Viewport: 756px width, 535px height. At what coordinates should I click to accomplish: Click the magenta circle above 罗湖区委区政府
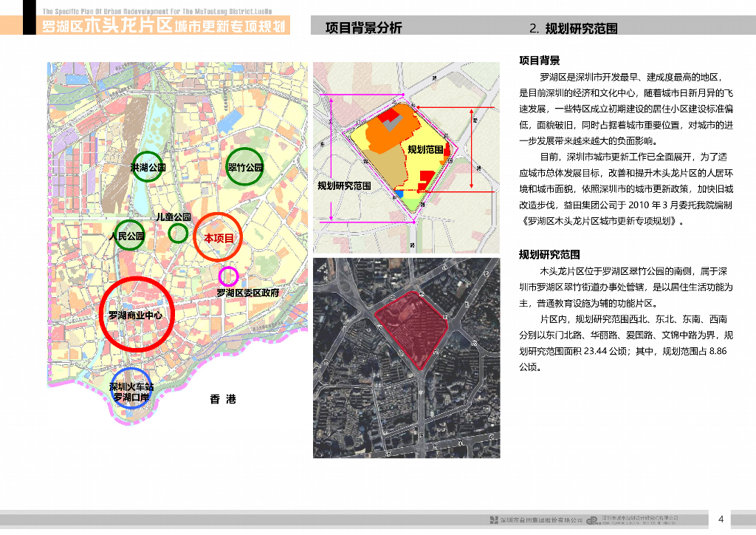coord(229,277)
